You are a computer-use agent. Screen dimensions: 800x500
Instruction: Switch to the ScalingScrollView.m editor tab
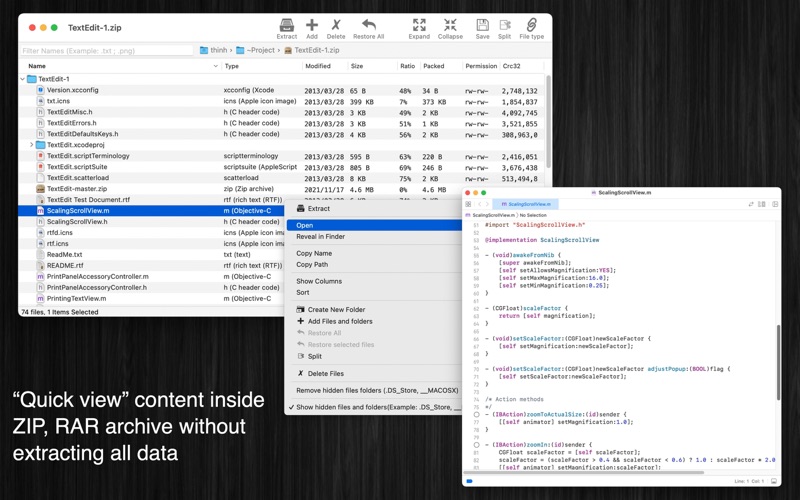point(526,204)
